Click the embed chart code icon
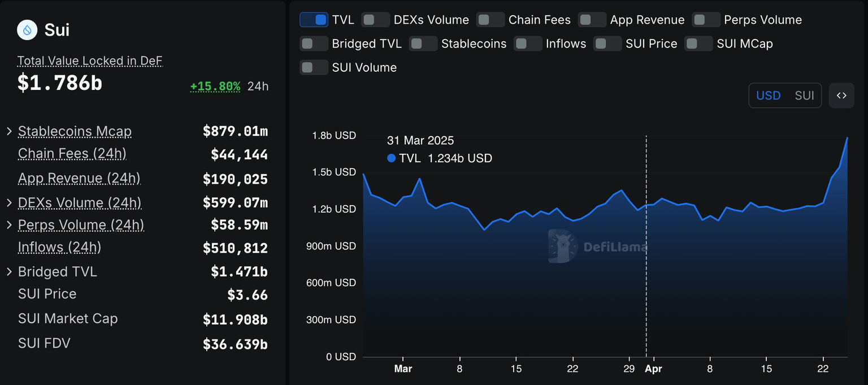Viewport: 868px width, 385px height. pos(841,96)
